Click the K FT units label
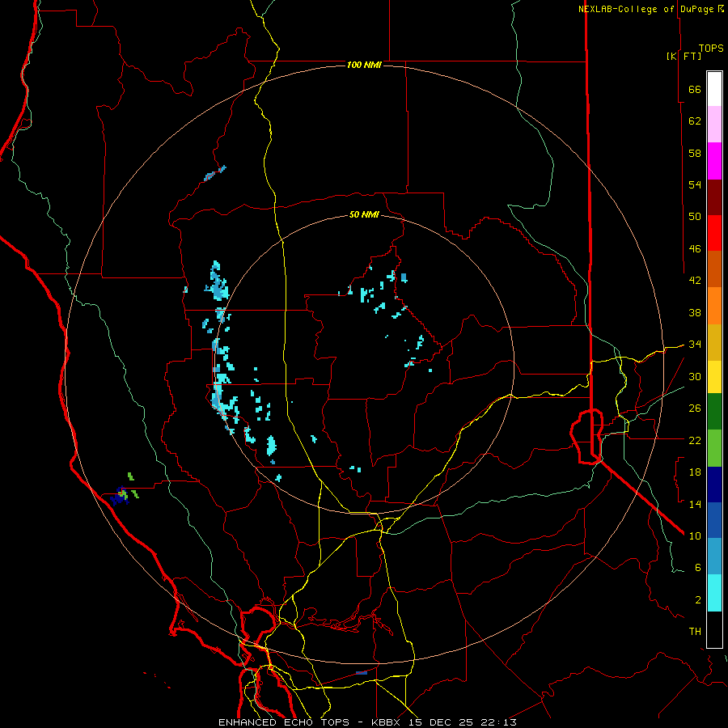Screen dimensions: 728x728 [684, 57]
